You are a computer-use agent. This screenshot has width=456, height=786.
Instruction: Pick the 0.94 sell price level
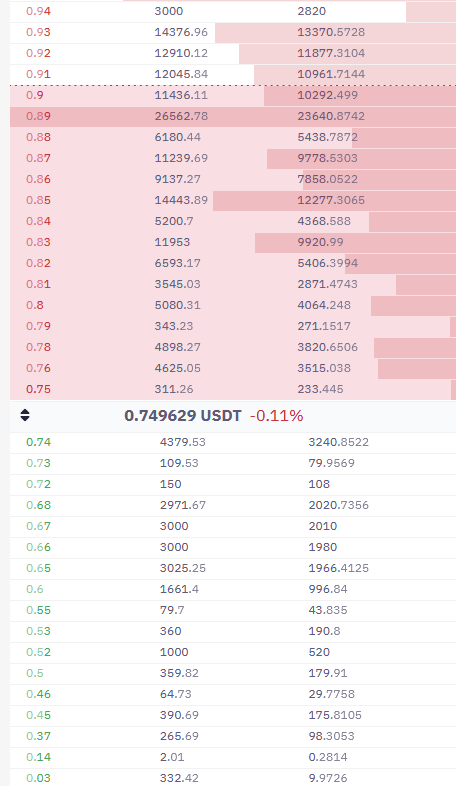click(x=39, y=11)
